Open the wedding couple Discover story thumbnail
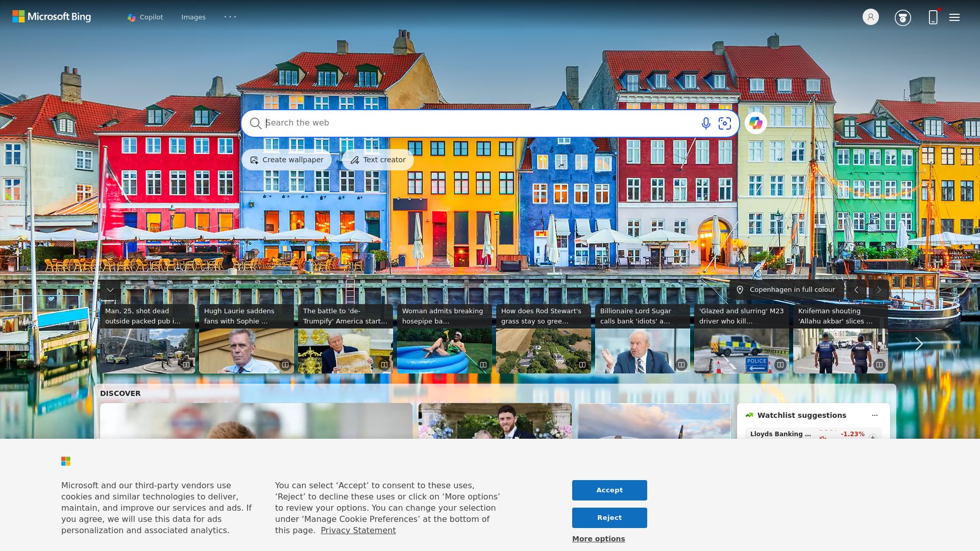This screenshot has width=980, height=551. [495, 421]
